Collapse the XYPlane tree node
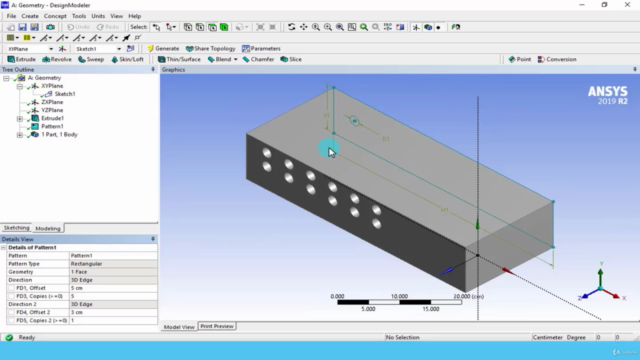The image size is (640, 360). pos(20,86)
